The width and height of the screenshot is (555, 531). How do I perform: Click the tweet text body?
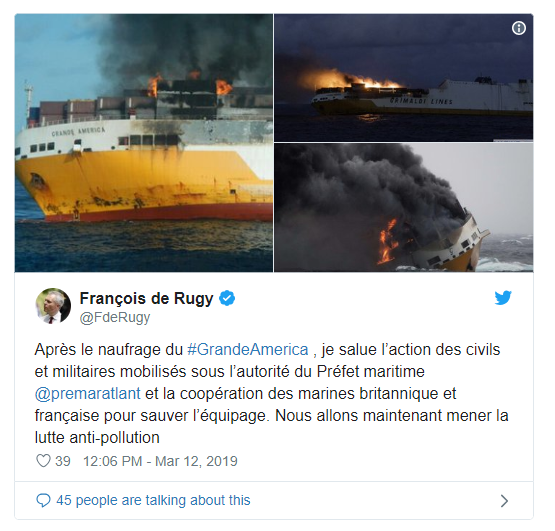coord(271,393)
